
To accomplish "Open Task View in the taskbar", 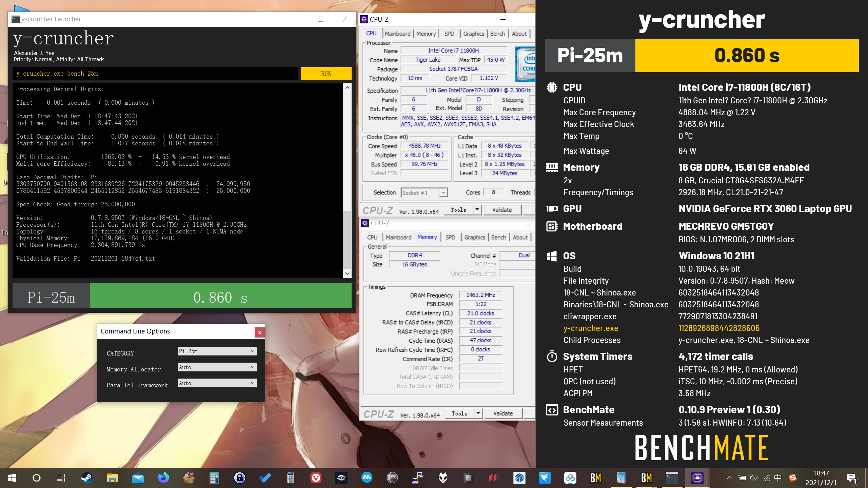I will coord(61,478).
